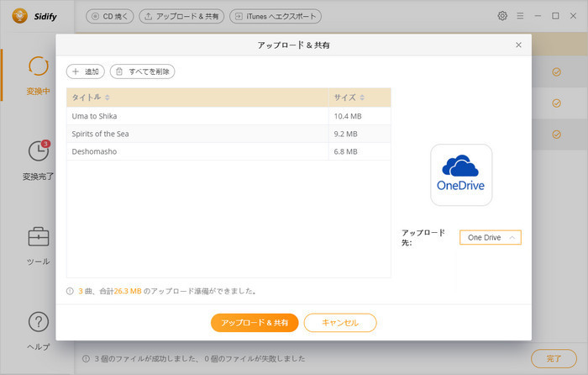
Task: Click the info icon beside upload summary
Action: 70,291
